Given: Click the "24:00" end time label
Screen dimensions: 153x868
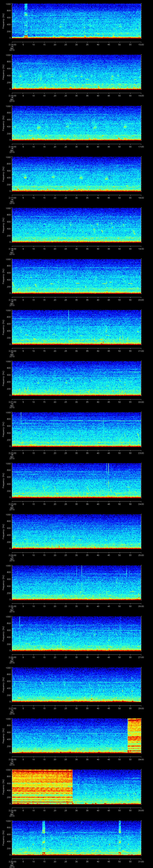Looking at the screenshot, I should point(141,504).
